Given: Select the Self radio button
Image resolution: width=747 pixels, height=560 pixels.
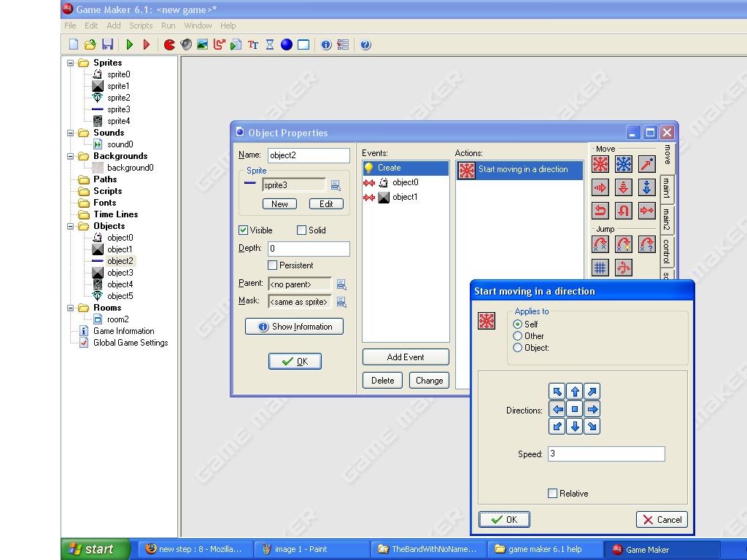Looking at the screenshot, I should 517,324.
